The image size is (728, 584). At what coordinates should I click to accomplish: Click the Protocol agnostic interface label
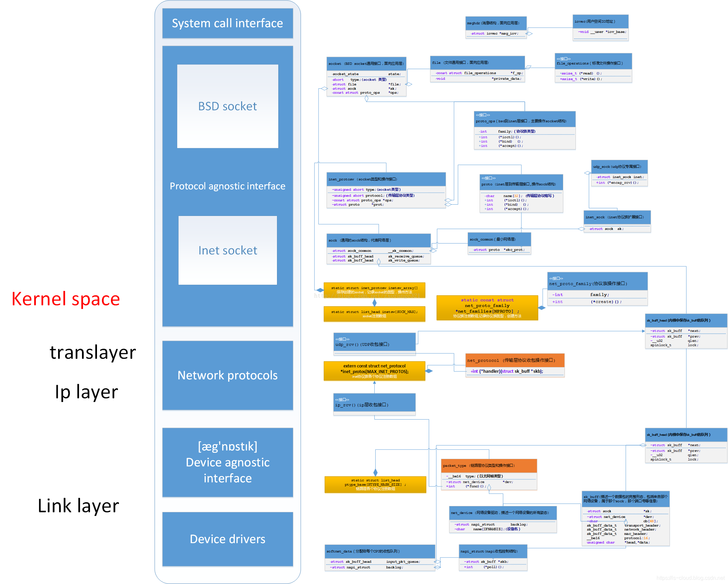pyautogui.click(x=227, y=186)
